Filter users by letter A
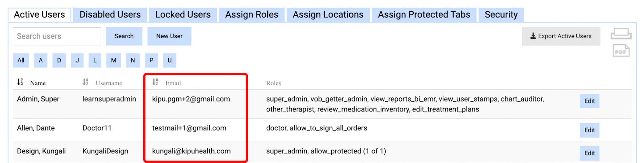This screenshot has height=163, width=644. (x=41, y=60)
